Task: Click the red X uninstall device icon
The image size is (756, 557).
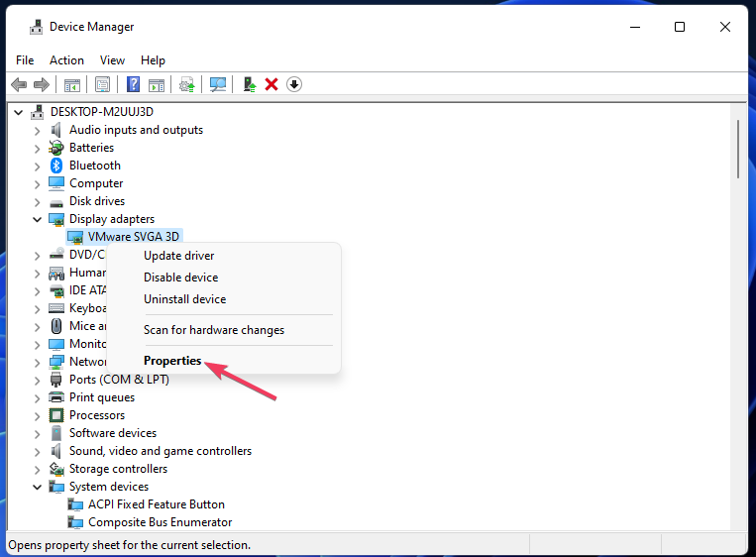Action: [x=271, y=85]
